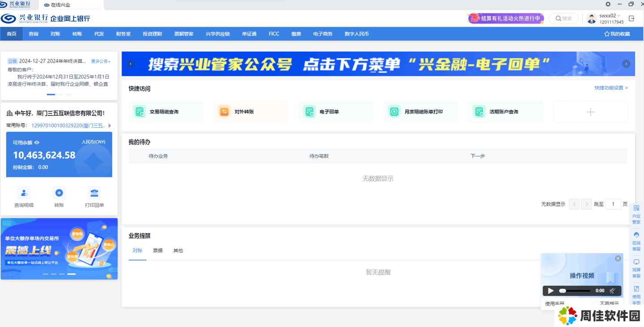Open the 兴享供应链 menu
Image resolution: width=644 pixels, height=327 pixels.
coord(218,34)
